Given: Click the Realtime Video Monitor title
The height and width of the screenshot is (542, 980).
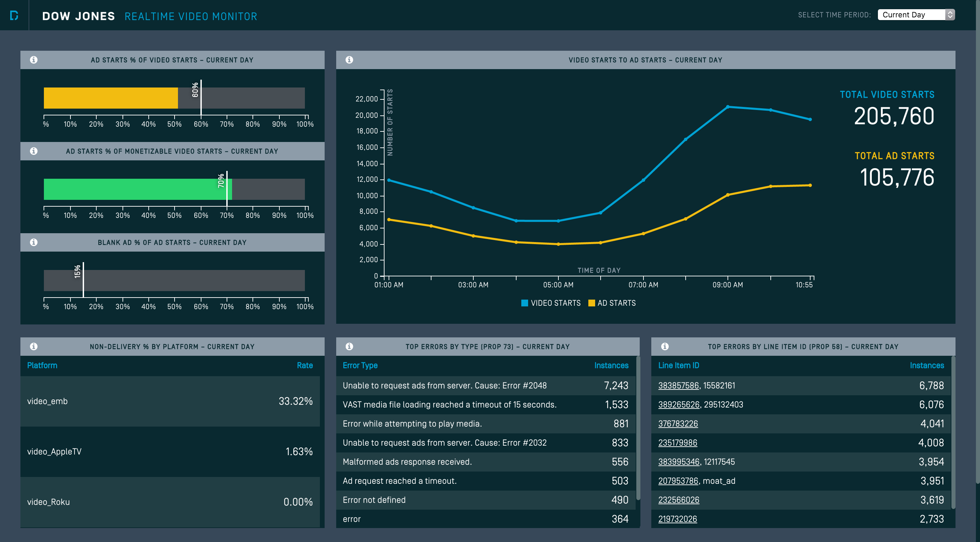Looking at the screenshot, I should [191, 16].
